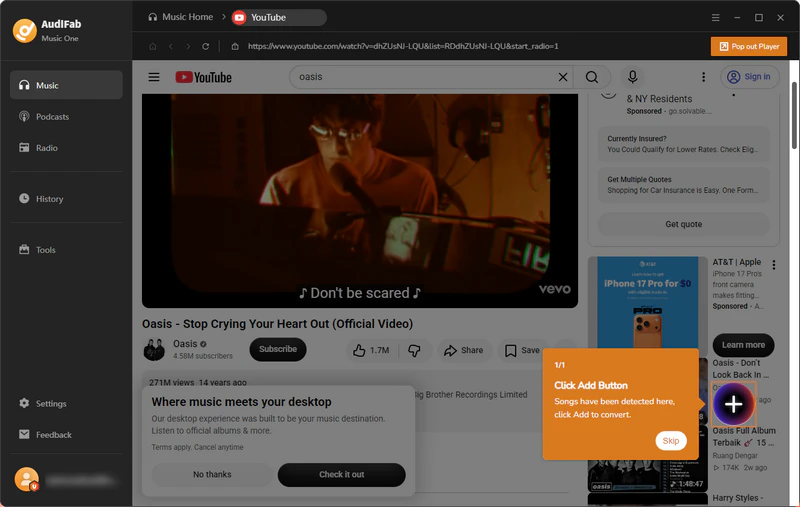Click Pop out Player button
The height and width of the screenshot is (507, 800).
pos(748,46)
